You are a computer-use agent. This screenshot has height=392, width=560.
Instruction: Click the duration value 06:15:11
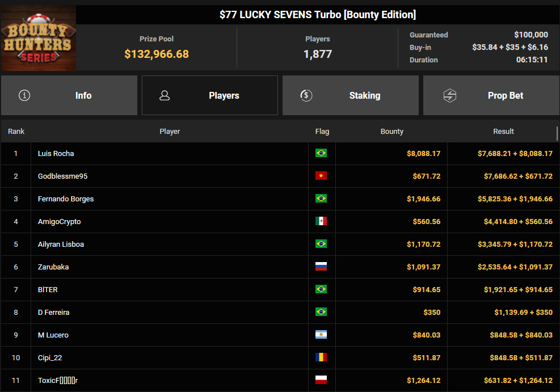(x=532, y=60)
